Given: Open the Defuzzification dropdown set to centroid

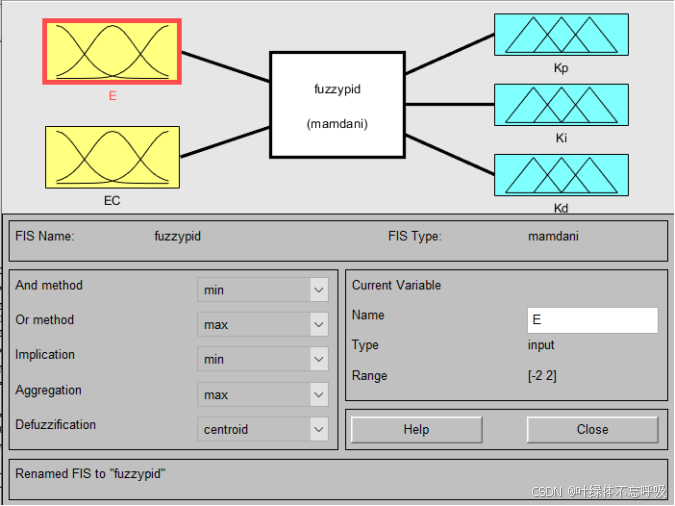Looking at the screenshot, I should [263, 430].
